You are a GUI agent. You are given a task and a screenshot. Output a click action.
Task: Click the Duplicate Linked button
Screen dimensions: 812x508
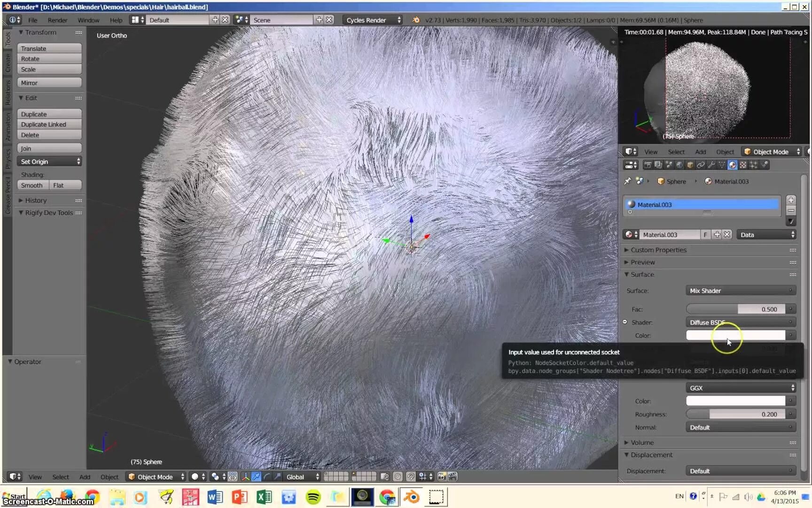click(x=49, y=124)
